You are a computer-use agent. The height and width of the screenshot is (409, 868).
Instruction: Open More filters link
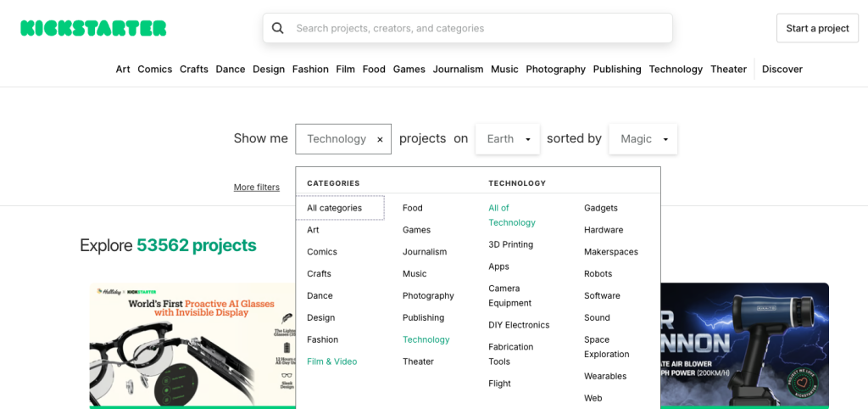pos(256,188)
